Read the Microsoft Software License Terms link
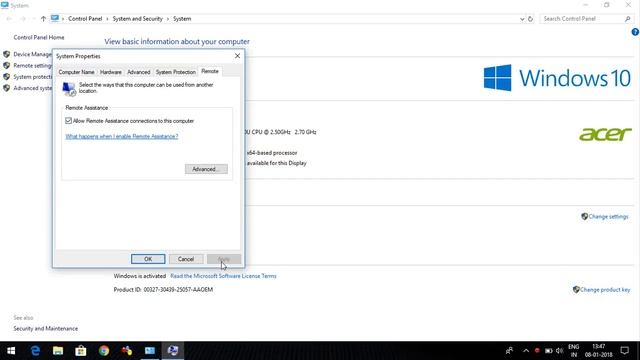Image resolution: width=640 pixels, height=360 pixels. tap(223, 276)
